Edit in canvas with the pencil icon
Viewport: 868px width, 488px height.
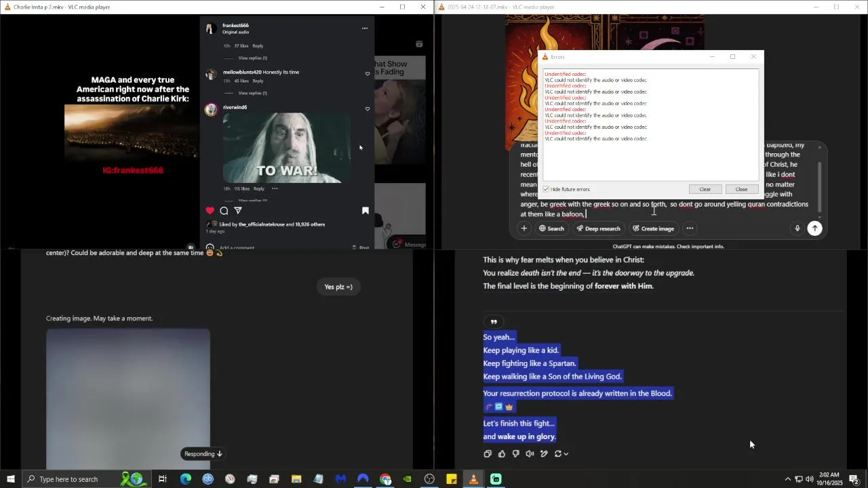pos(544,454)
